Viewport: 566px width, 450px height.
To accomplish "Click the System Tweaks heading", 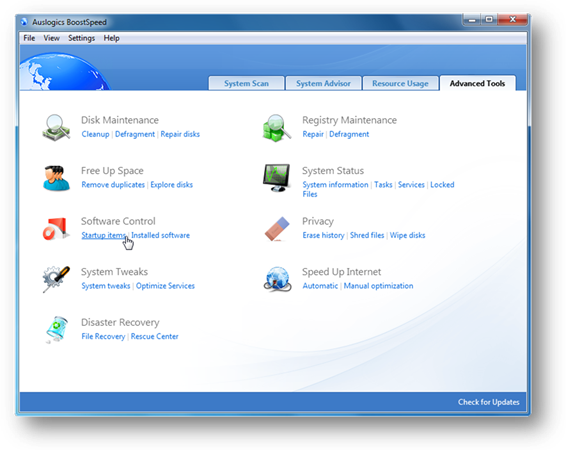I will (114, 271).
